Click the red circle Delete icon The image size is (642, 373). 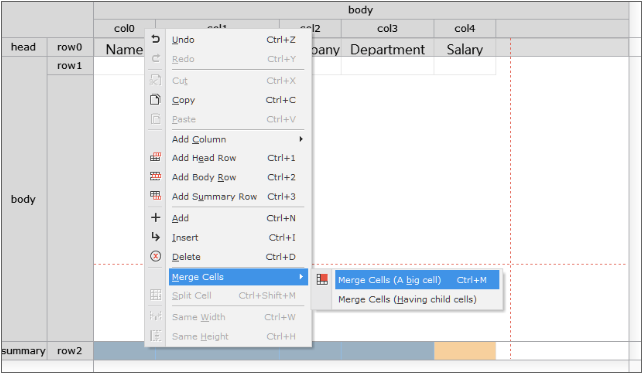155,256
